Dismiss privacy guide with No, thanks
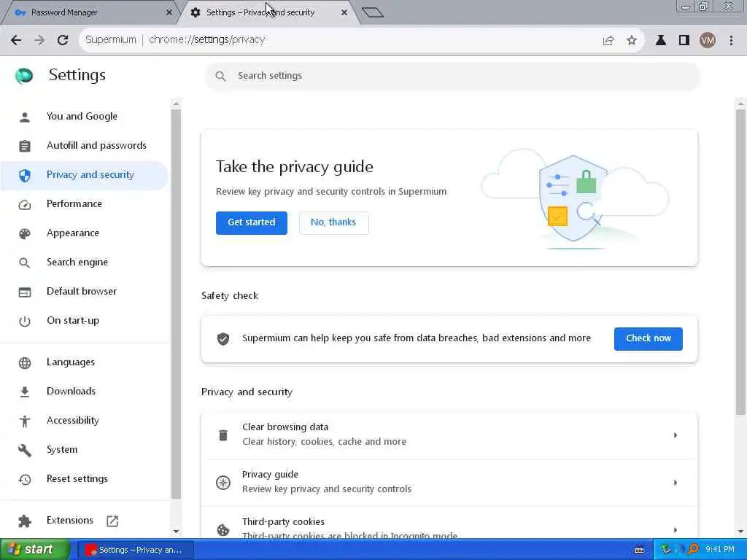This screenshot has height=560, width=747. click(x=333, y=223)
